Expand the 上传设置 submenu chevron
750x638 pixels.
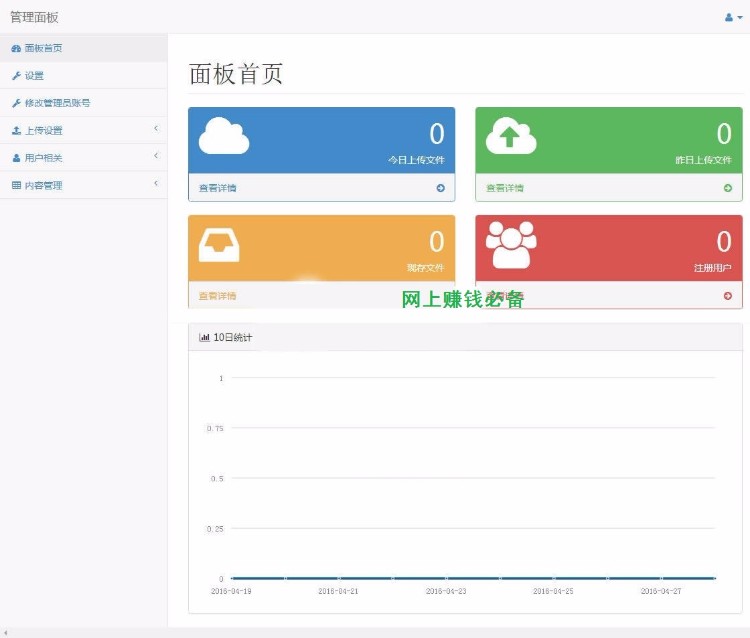[x=156, y=128]
